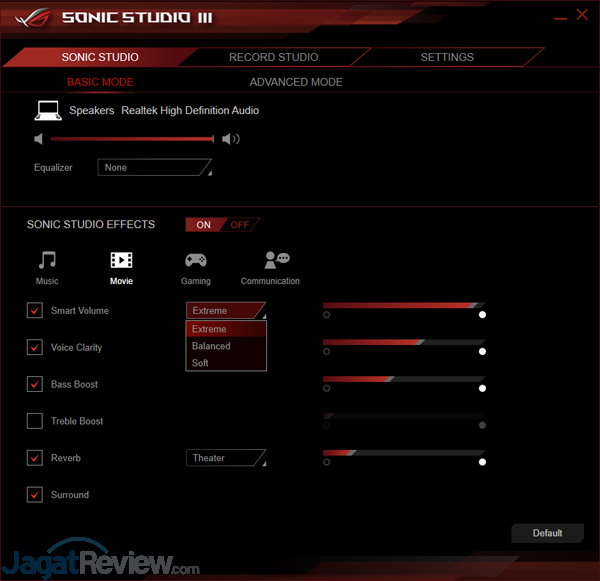
Task: Uncheck the Surround checkbox
Action: pos(35,495)
